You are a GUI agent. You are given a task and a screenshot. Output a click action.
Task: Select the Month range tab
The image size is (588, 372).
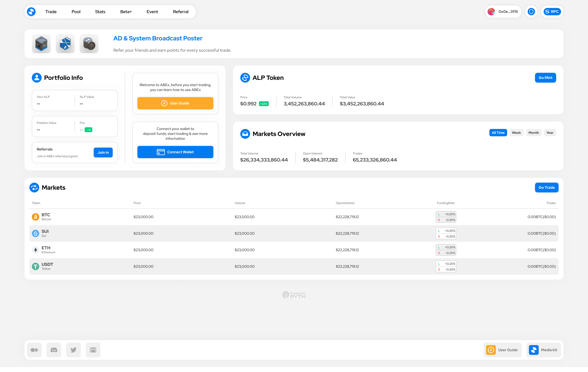click(x=533, y=133)
